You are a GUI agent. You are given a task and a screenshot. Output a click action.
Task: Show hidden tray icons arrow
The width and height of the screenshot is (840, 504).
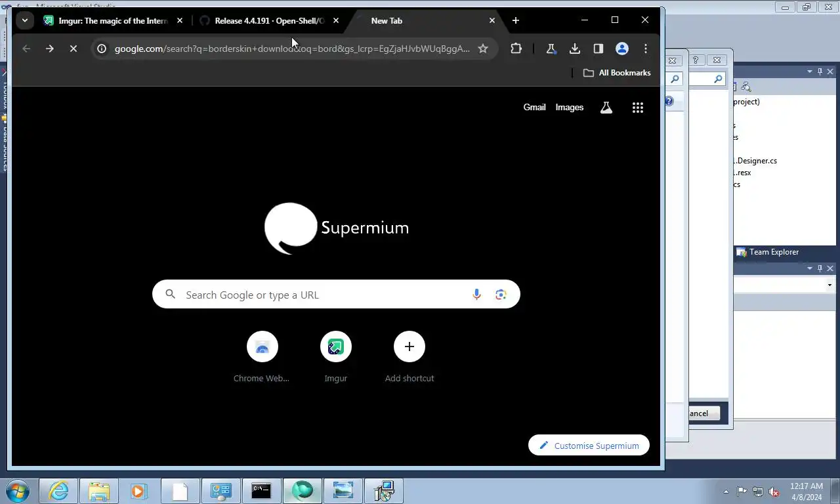click(726, 492)
